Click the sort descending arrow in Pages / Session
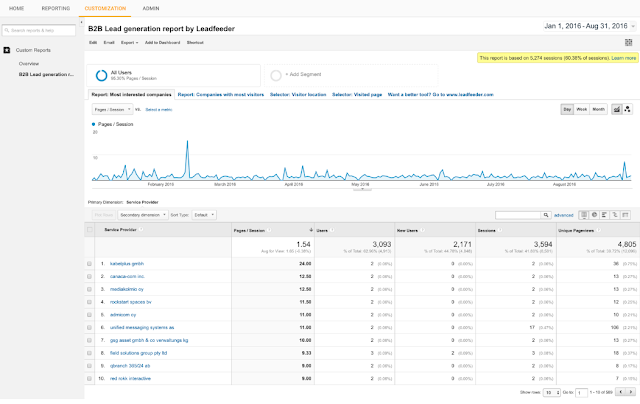Image resolution: width=640 pixels, height=404 pixels. click(x=311, y=231)
